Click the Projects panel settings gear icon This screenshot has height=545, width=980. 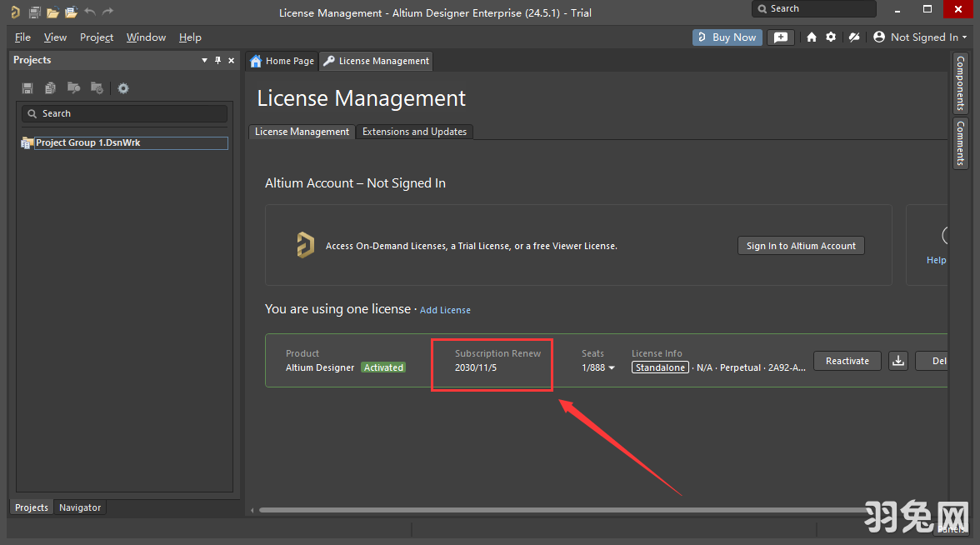click(x=123, y=88)
